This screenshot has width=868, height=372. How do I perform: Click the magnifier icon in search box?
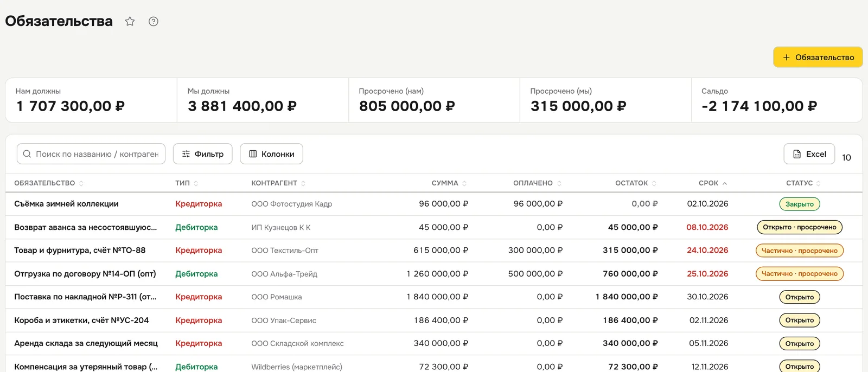click(27, 154)
